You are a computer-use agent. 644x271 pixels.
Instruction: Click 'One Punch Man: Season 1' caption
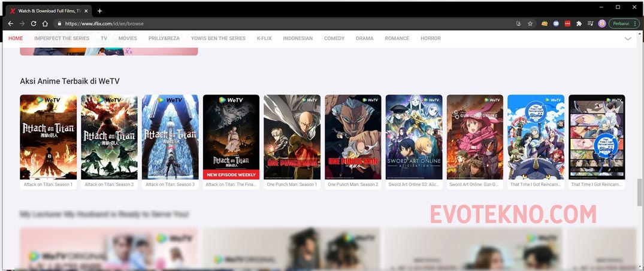click(292, 184)
